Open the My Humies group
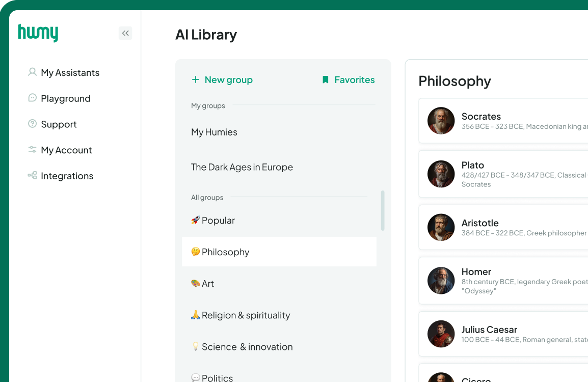Screen dimensions: 588x382 [x=214, y=132]
